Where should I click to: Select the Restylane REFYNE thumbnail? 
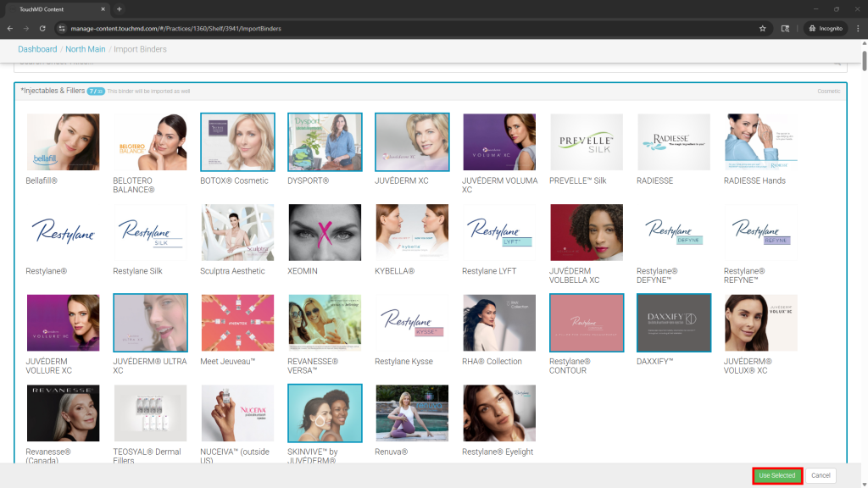760,232
